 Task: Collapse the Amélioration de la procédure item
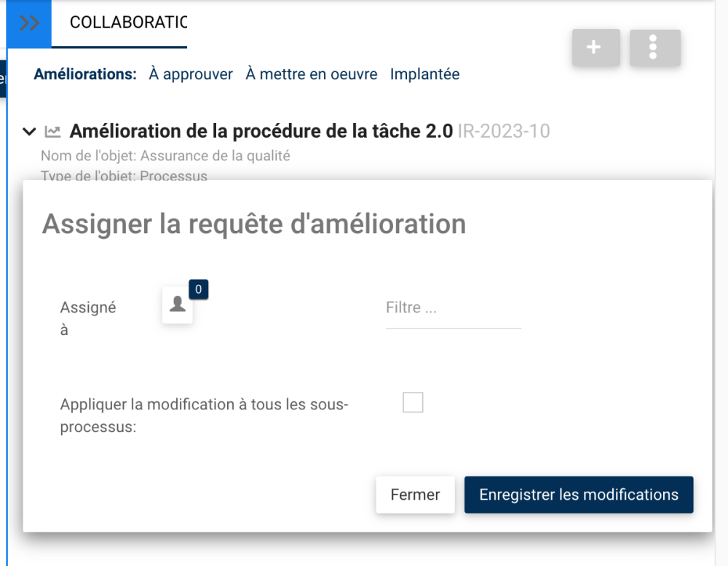pyautogui.click(x=29, y=132)
